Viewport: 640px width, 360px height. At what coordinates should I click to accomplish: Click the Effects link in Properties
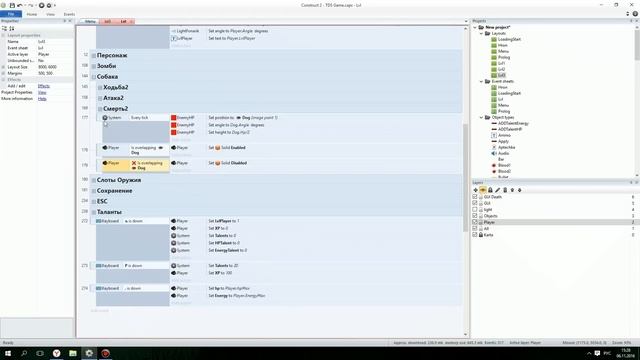[x=44, y=86]
